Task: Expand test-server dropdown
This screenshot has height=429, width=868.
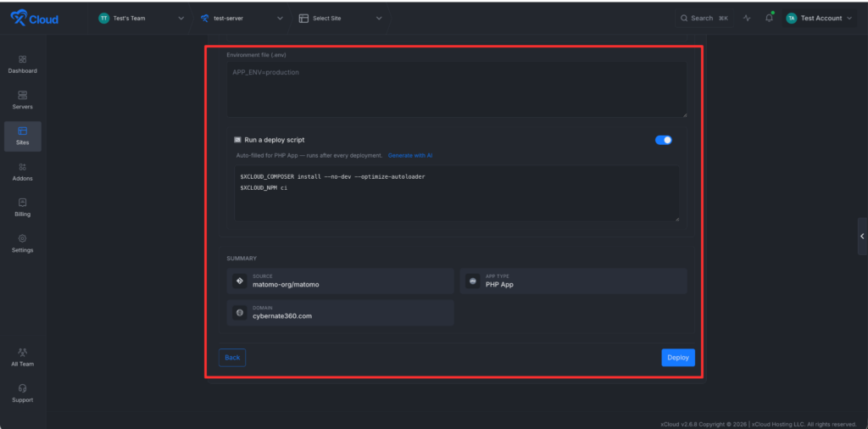Action: point(242,19)
